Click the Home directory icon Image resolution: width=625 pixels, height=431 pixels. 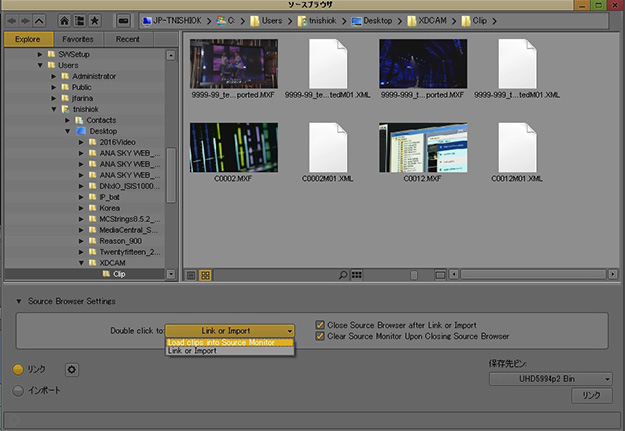tap(64, 19)
